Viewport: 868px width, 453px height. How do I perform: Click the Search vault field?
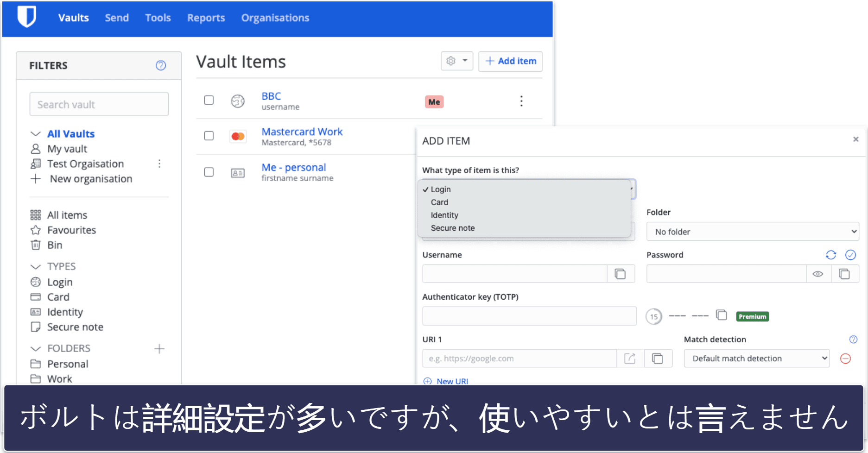pyautogui.click(x=99, y=104)
